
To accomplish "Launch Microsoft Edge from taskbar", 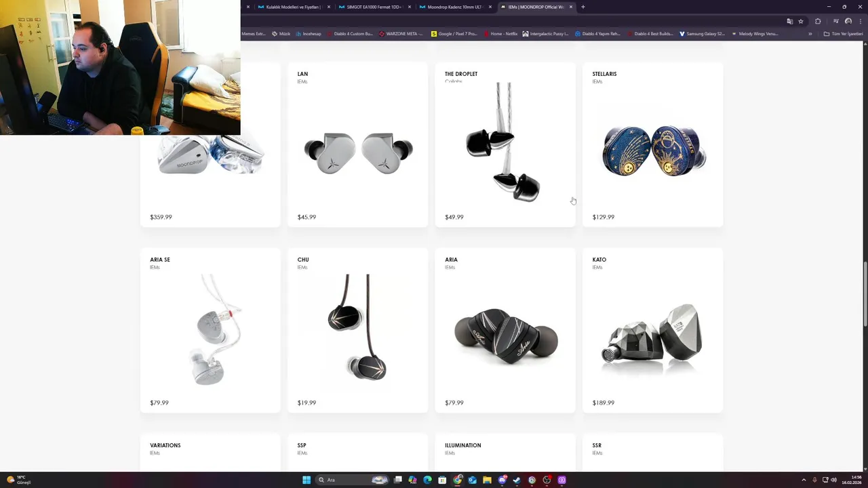I will coord(427,480).
